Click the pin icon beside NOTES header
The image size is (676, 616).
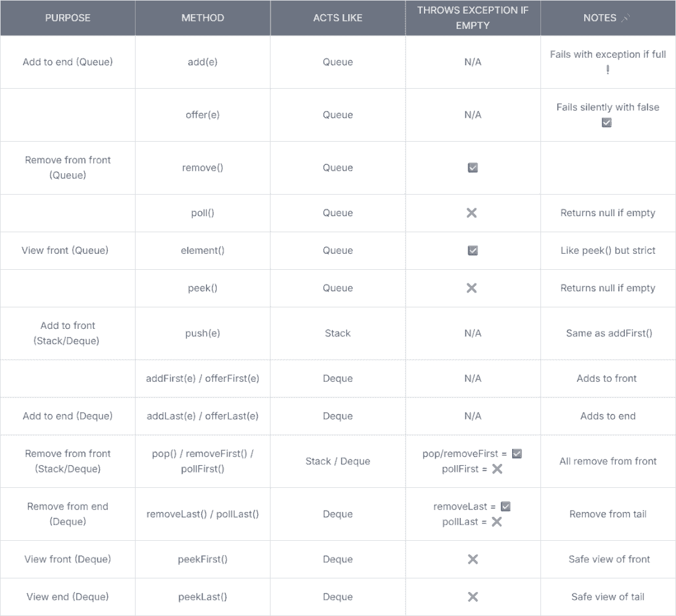tap(625, 18)
